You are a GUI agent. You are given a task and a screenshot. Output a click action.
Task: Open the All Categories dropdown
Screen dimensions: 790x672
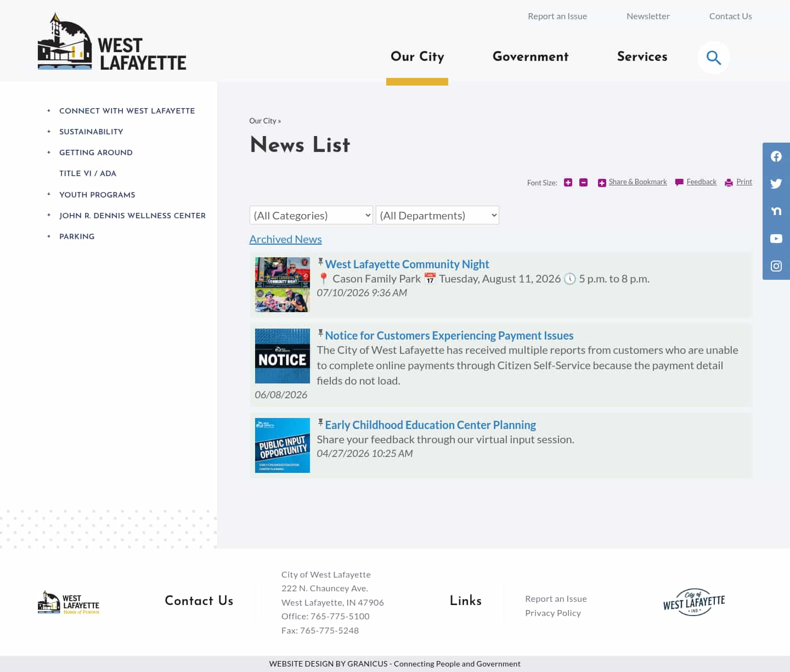[x=311, y=215]
